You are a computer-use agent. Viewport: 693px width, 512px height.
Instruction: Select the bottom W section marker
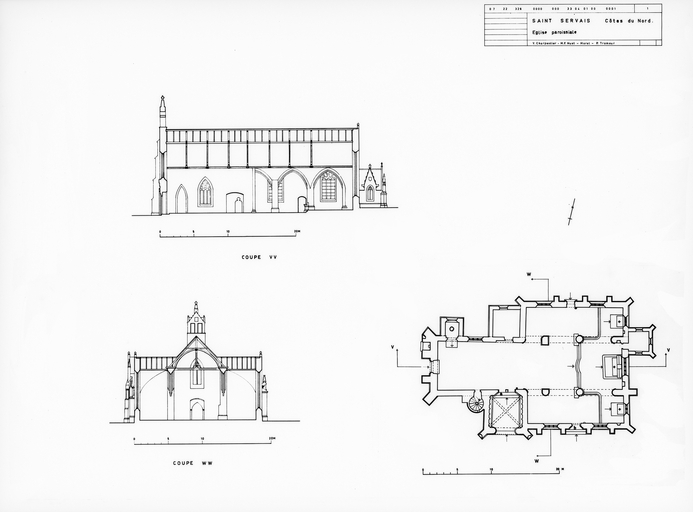coord(536,461)
